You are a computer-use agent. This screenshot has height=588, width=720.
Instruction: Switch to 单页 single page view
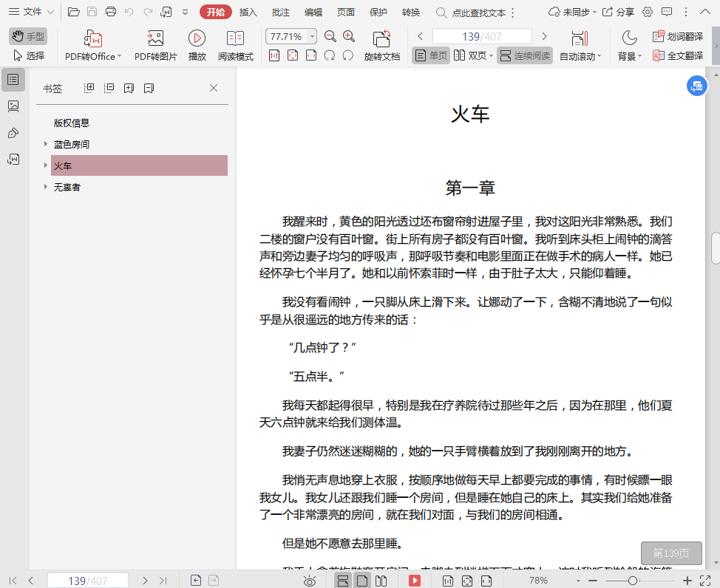coord(431,55)
